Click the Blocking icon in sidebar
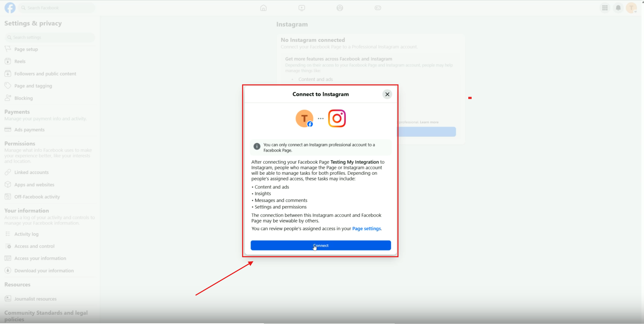The width and height of the screenshot is (644, 324). tap(8, 98)
